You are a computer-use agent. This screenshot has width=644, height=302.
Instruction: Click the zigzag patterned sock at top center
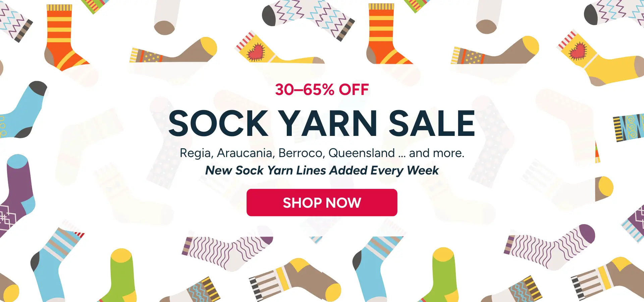309,20
